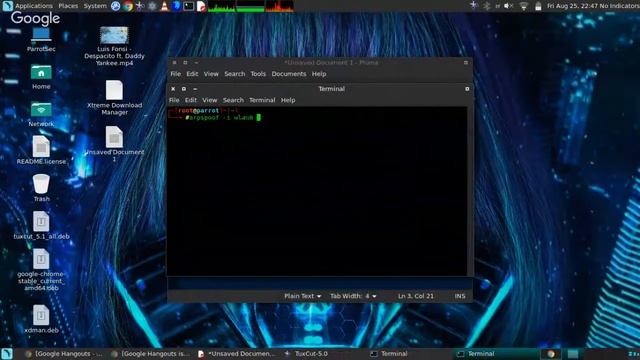Open the System menu
This screenshot has height=360, width=640.
[95, 6]
